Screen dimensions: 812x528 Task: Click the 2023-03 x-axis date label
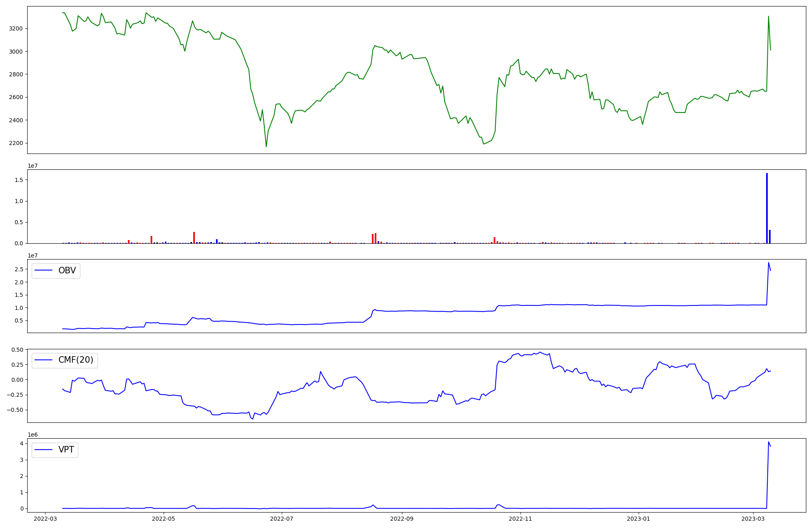coord(753,519)
